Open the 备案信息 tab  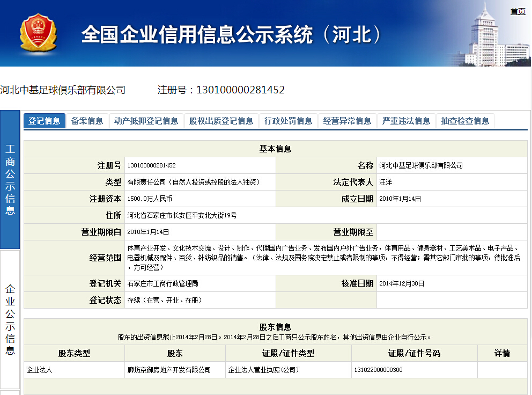(x=87, y=121)
